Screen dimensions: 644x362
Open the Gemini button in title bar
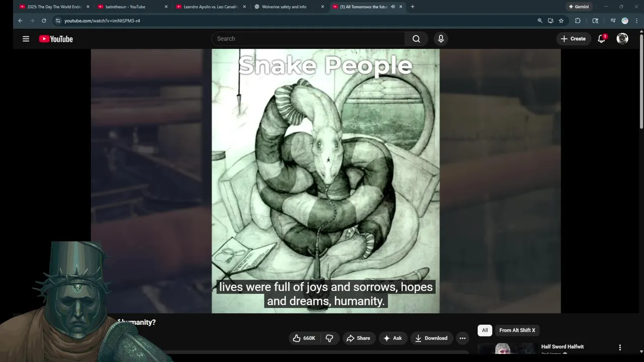pyautogui.click(x=579, y=7)
